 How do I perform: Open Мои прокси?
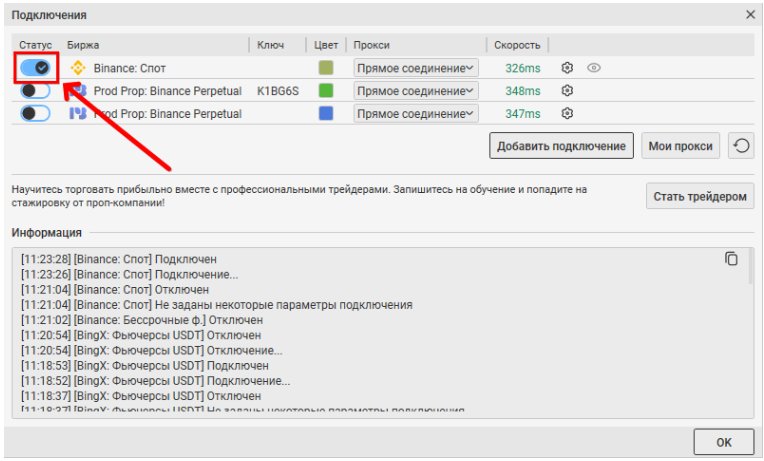680,146
